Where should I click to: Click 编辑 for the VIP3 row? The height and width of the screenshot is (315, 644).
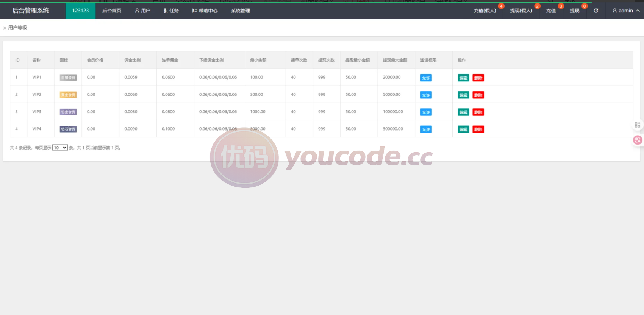click(x=463, y=112)
